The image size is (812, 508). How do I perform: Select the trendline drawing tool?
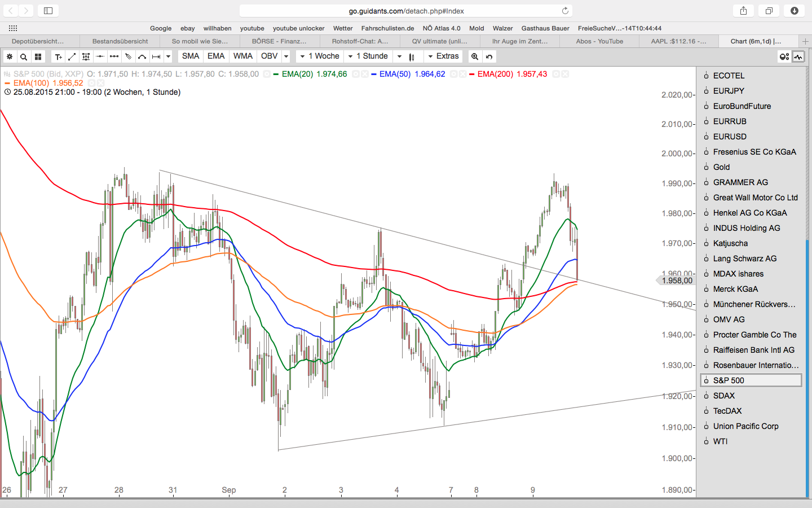click(x=72, y=56)
